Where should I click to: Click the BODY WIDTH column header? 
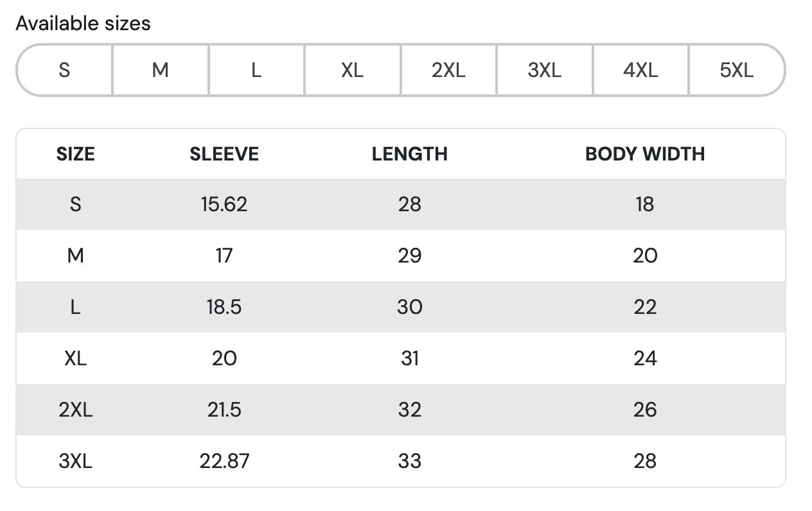[644, 154]
